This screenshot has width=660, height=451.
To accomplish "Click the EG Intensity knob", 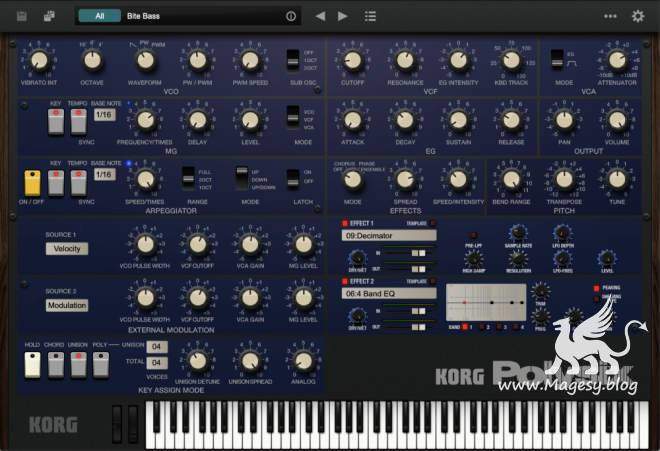I will (458, 60).
